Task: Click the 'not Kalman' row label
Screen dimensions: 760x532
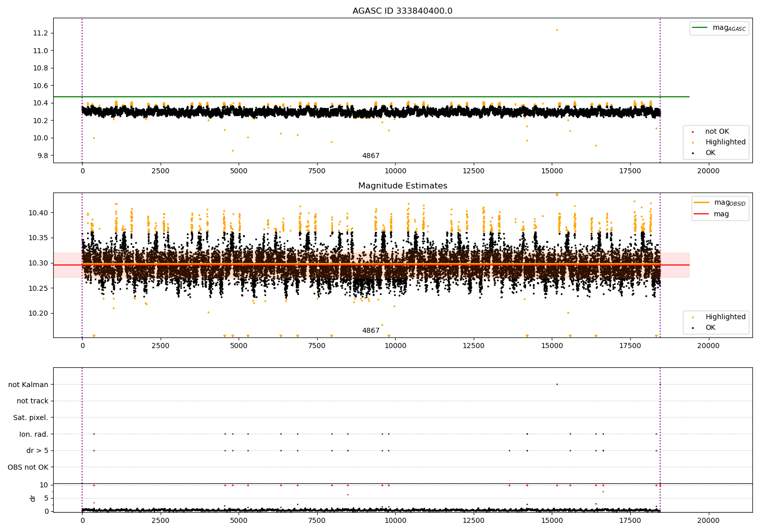Action: click(x=28, y=385)
